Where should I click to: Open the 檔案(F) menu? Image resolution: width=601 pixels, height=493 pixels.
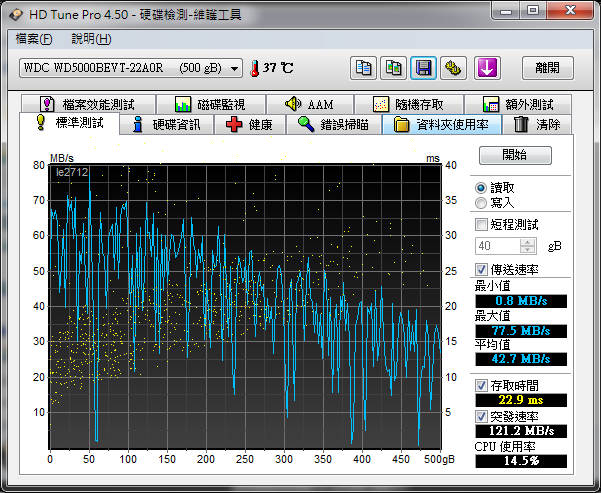click(x=34, y=39)
